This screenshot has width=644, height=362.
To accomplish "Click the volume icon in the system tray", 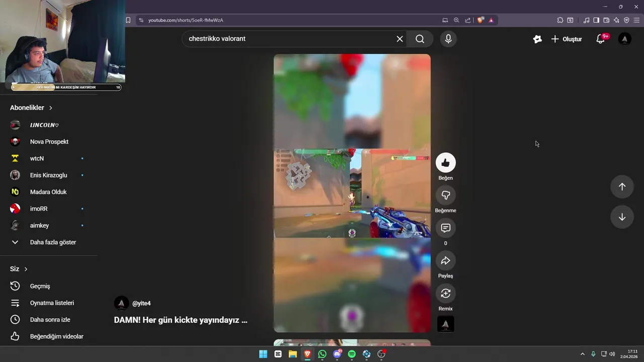I will click(x=612, y=354).
